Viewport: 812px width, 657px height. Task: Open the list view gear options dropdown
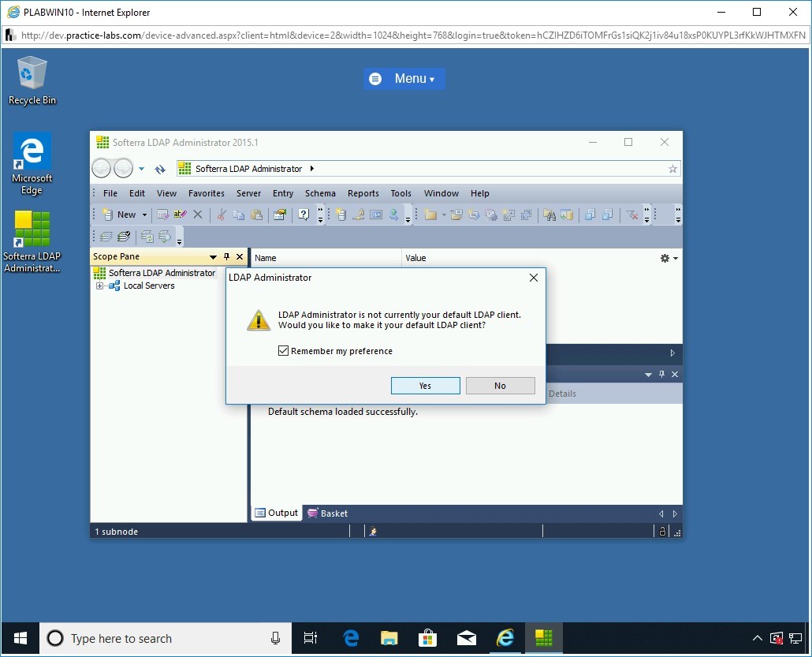point(669,258)
